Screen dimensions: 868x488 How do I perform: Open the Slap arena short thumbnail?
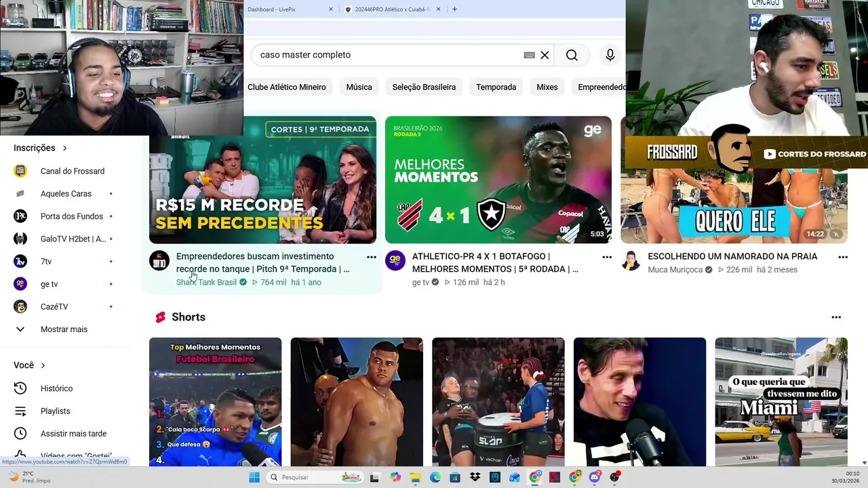pyautogui.click(x=498, y=401)
